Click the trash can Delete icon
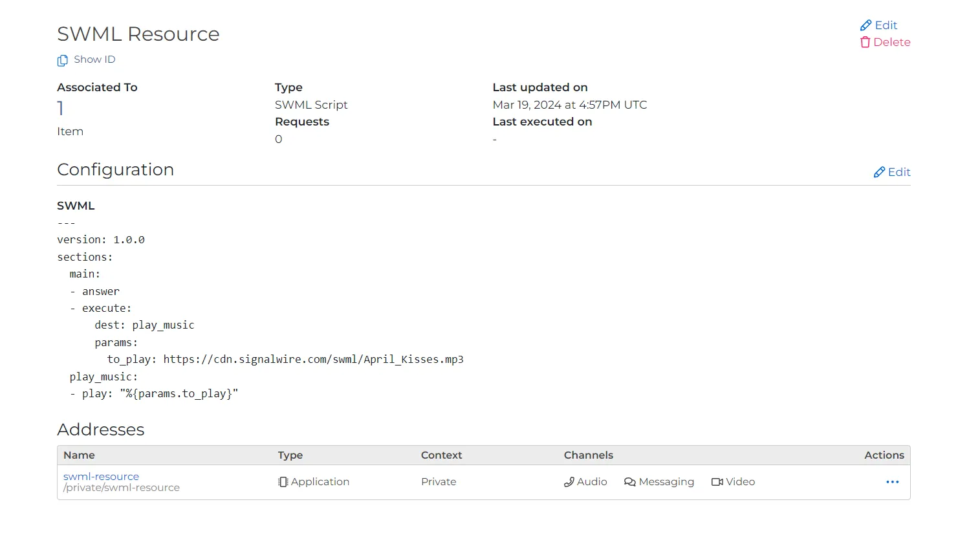 coord(865,43)
